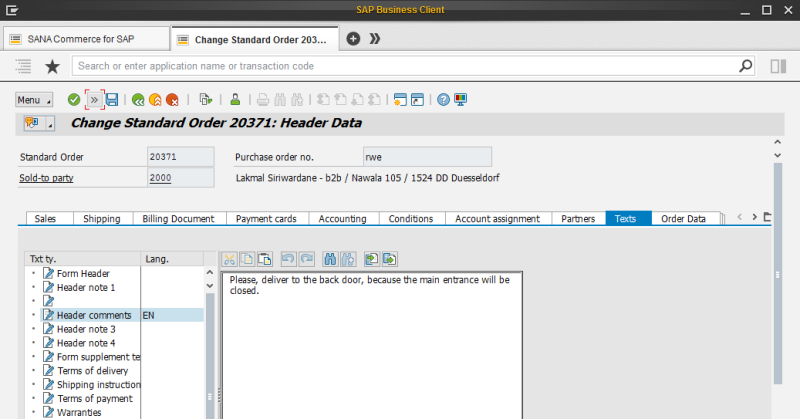Show the tab list with tab overflow icon
Viewport: 800px width, 419px height.
(766, 218)
